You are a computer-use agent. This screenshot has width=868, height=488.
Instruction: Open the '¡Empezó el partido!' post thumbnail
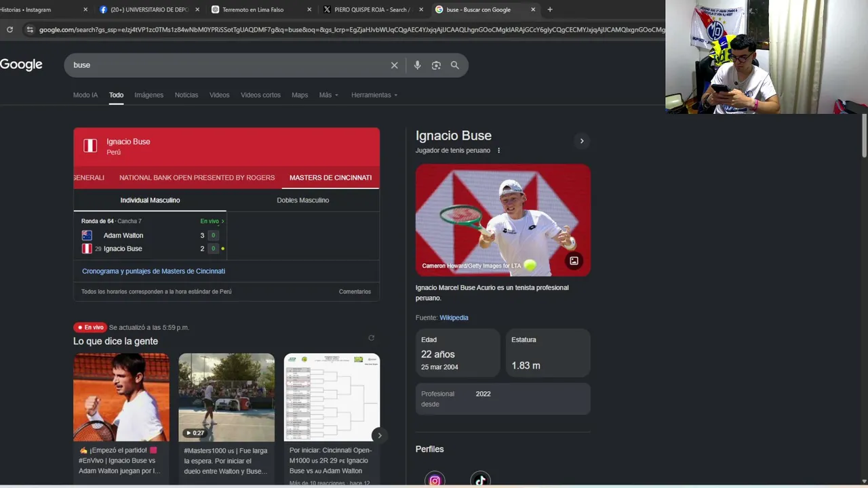pos(121,397)
